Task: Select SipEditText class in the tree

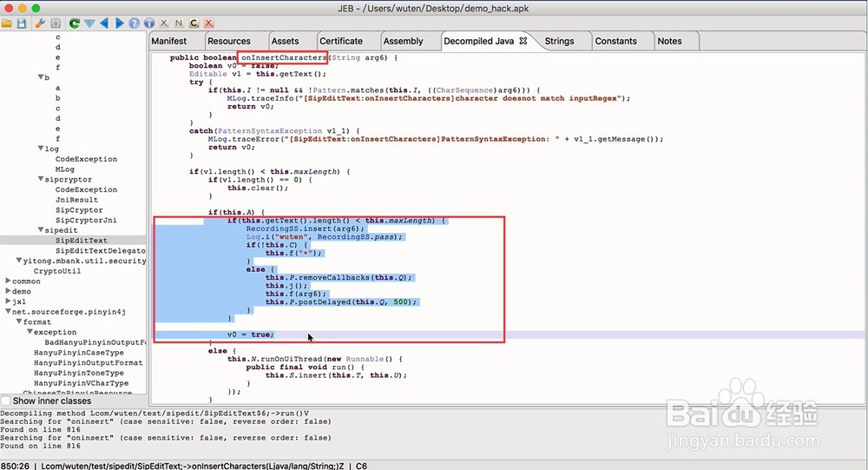Action: [x=82, y=241]
